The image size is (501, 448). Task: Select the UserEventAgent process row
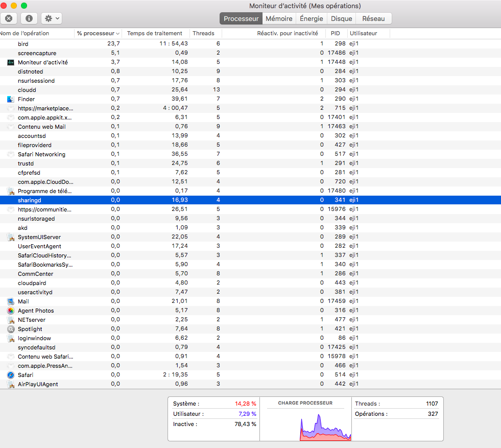click(250, 246)
